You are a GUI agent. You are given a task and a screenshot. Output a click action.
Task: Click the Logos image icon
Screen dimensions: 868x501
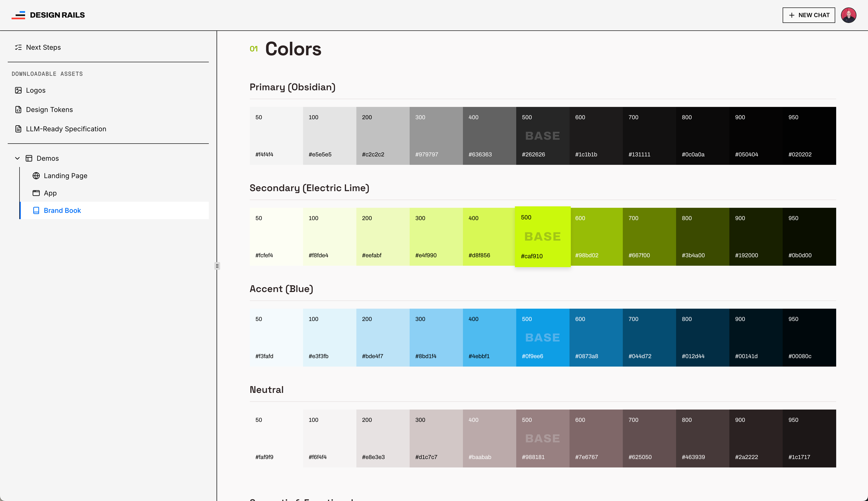coord(18,90)
